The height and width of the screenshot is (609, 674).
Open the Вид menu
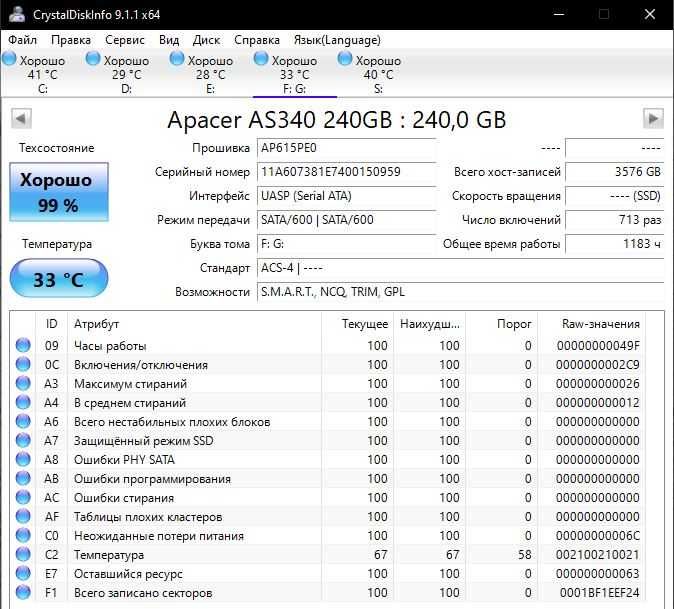tap(169, 40)
